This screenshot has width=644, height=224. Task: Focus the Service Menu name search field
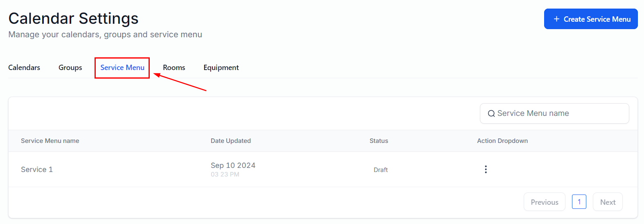point(558,113)
